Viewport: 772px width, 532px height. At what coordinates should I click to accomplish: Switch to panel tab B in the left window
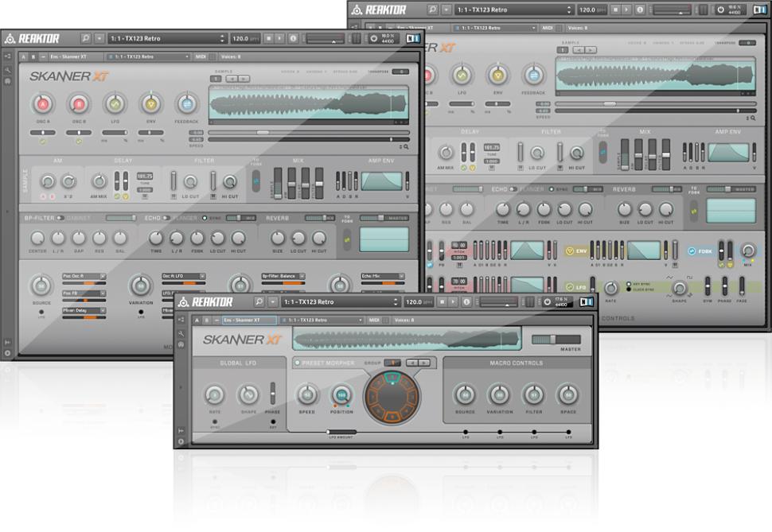[x=33, y=56]
